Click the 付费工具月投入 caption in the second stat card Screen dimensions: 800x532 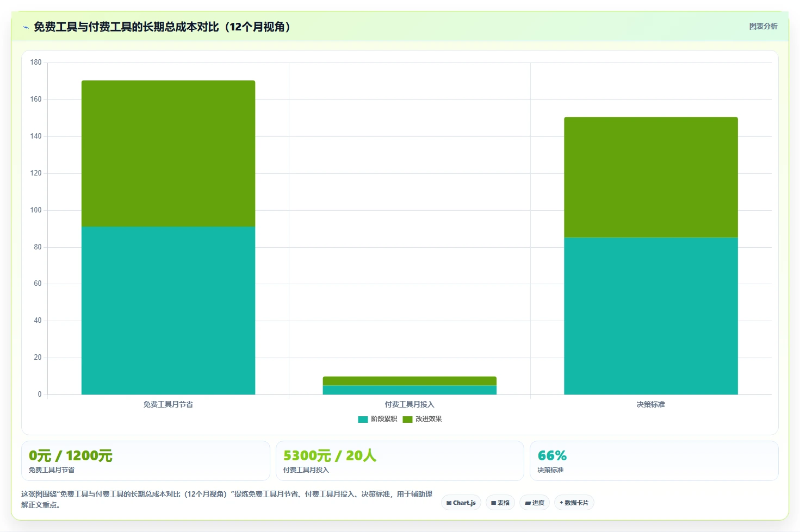pyautogui.click(x=306, y=470)
